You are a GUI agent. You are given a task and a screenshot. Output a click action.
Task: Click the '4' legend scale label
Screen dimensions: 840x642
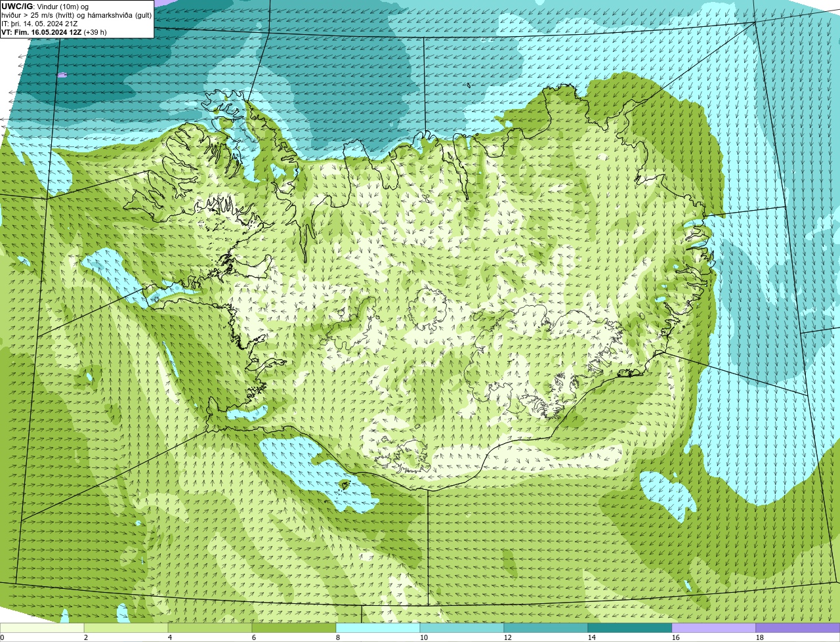(170, 637)
